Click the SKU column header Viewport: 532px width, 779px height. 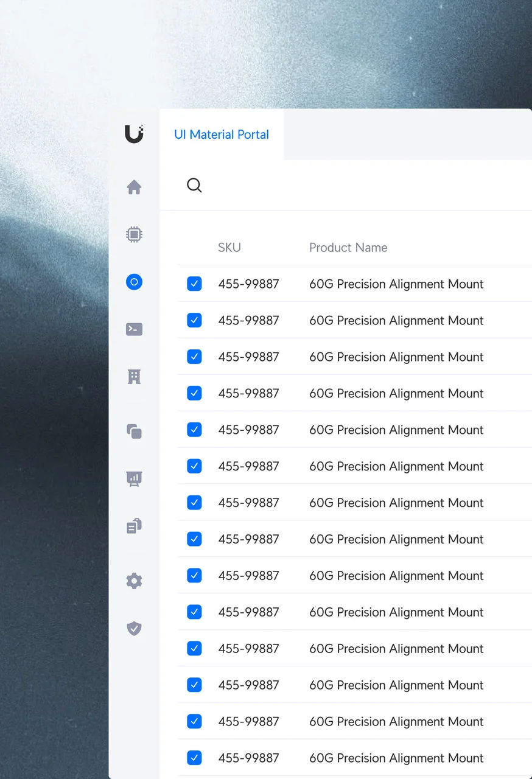tap(229, 248)
